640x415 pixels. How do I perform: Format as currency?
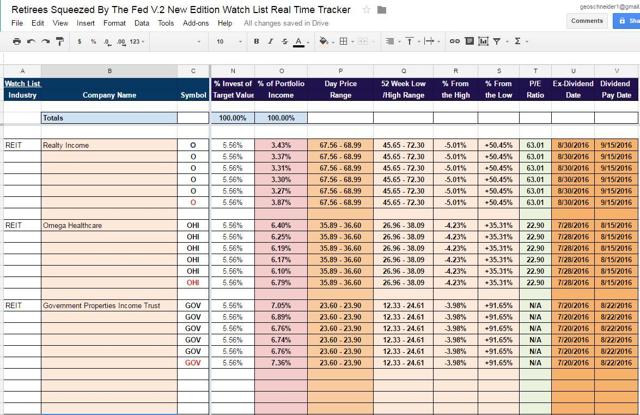tap(79, 42)
